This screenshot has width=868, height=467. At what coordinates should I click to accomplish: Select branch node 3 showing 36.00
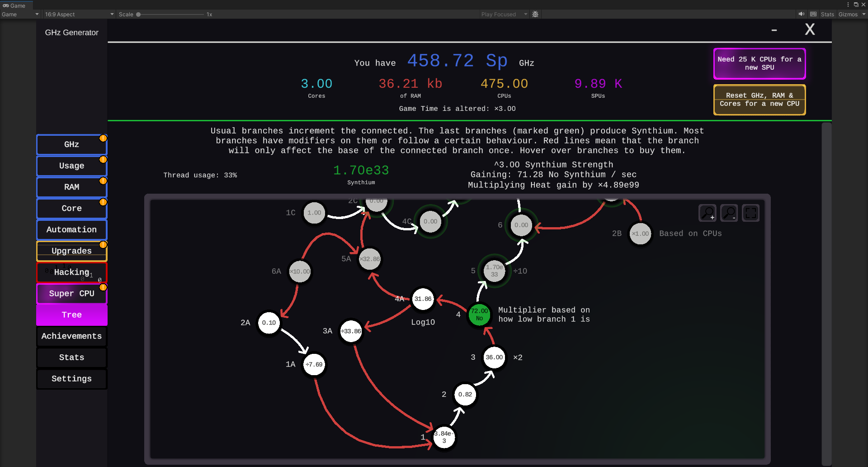[x=494, y=357]
